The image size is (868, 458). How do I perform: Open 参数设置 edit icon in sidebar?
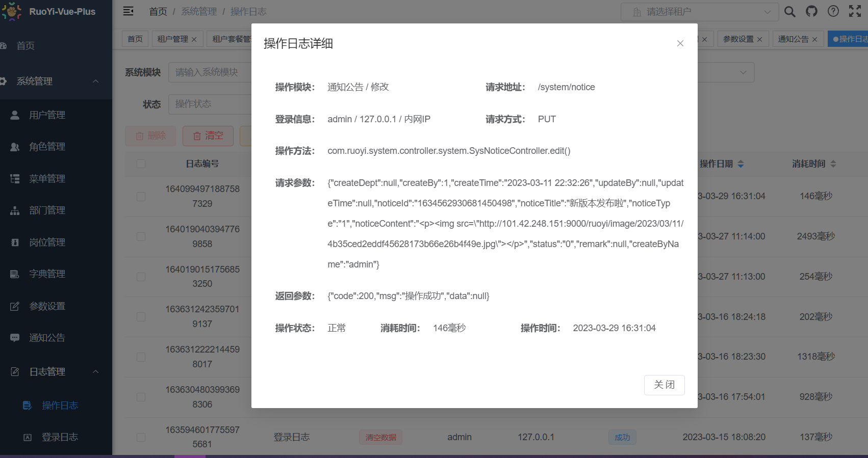(15, 306)
